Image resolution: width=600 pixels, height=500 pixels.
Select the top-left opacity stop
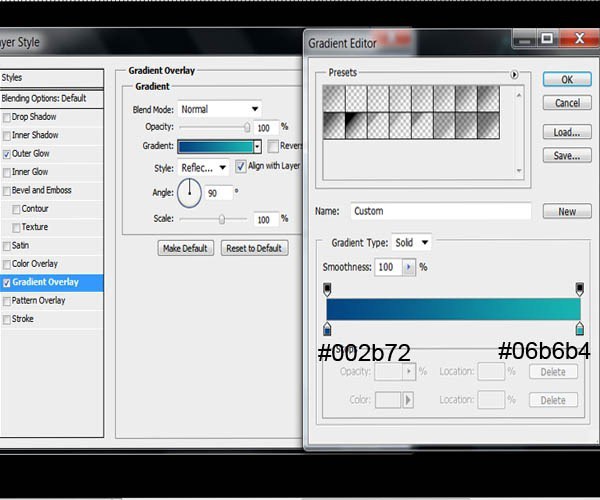point(328,289)
